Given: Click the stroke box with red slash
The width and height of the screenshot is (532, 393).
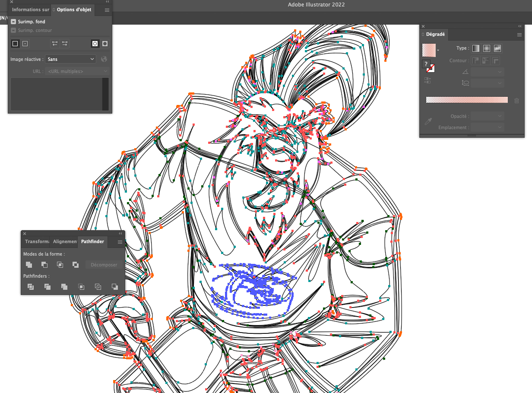Looking at the screenshot, I should click(x=431, y=68).
